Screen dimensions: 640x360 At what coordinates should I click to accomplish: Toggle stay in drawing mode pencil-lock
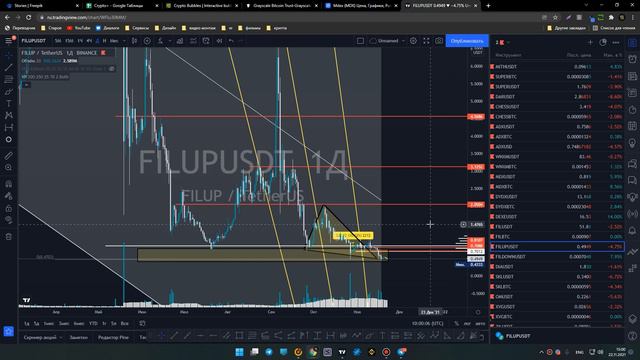coord(8,196)
